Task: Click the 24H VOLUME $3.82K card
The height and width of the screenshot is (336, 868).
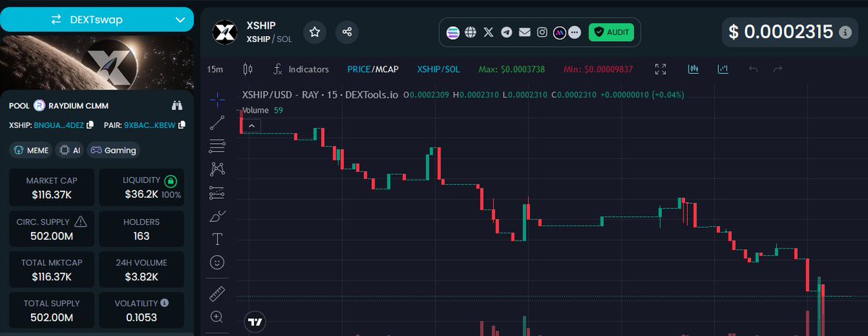Action: pyautogui.click(x=141, y=270)
